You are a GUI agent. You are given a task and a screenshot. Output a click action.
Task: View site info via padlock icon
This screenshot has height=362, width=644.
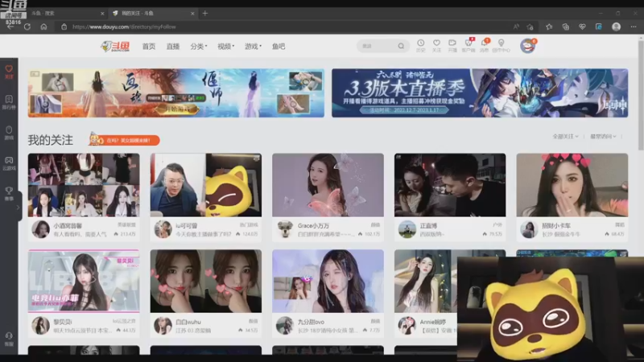[x=64, y=27]
